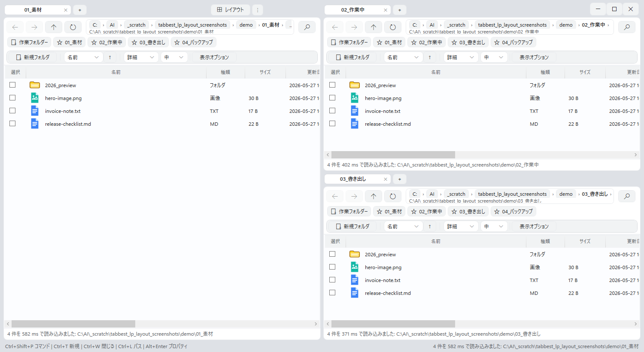Check release-checklist.md in 03_書き出し pane
The width and height of the screenshot is (644, 352).
pyautogui.click(x=332, y=293)
